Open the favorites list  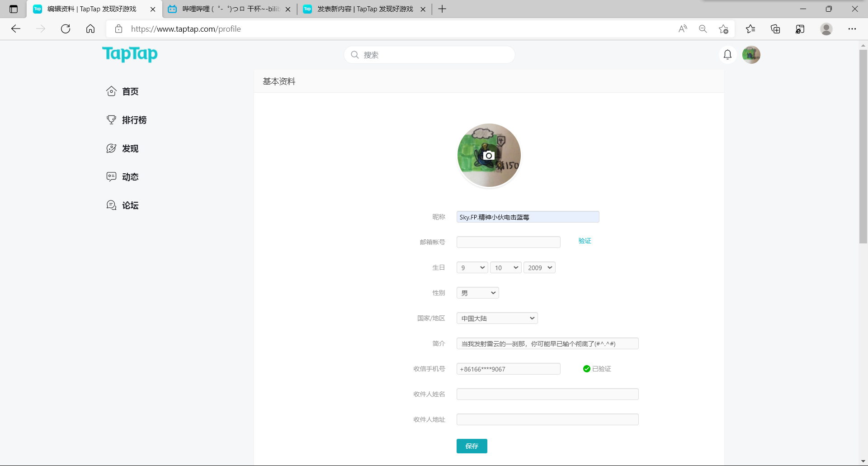[x=750, y=29]
